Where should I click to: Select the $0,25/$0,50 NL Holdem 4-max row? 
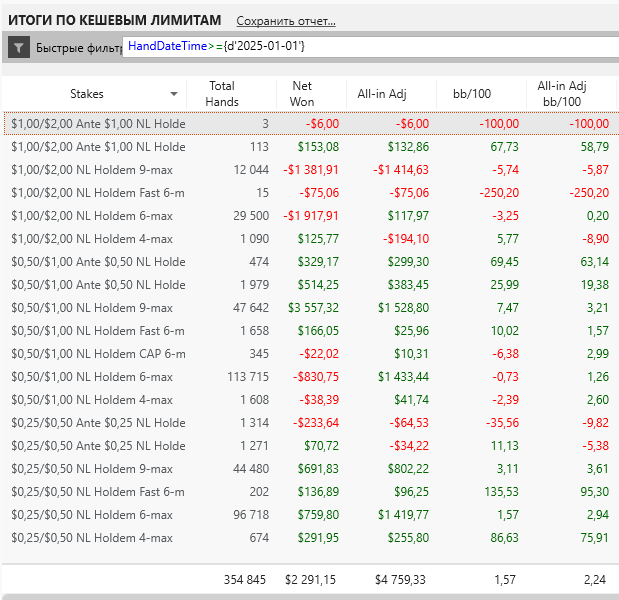(x=92, y=537)
